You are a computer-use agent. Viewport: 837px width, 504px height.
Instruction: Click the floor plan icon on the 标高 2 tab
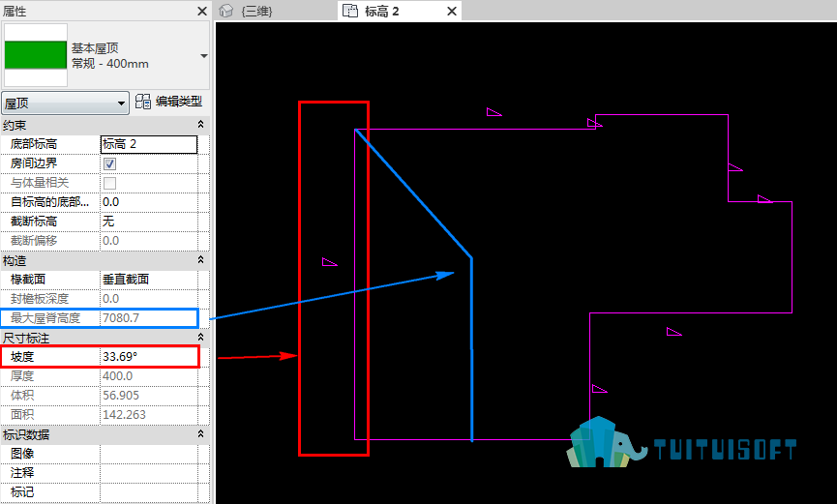pyautogui.click(x=350, y=11)
